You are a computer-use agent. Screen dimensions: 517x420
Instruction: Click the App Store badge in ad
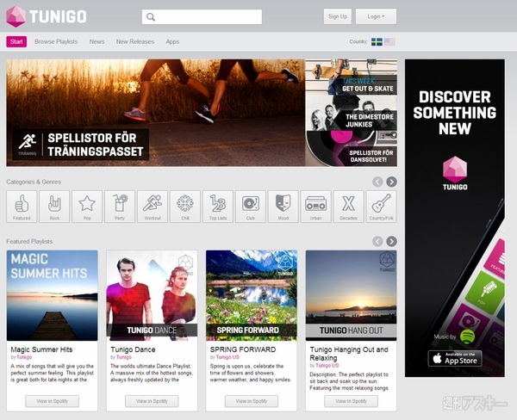[455, 358]
